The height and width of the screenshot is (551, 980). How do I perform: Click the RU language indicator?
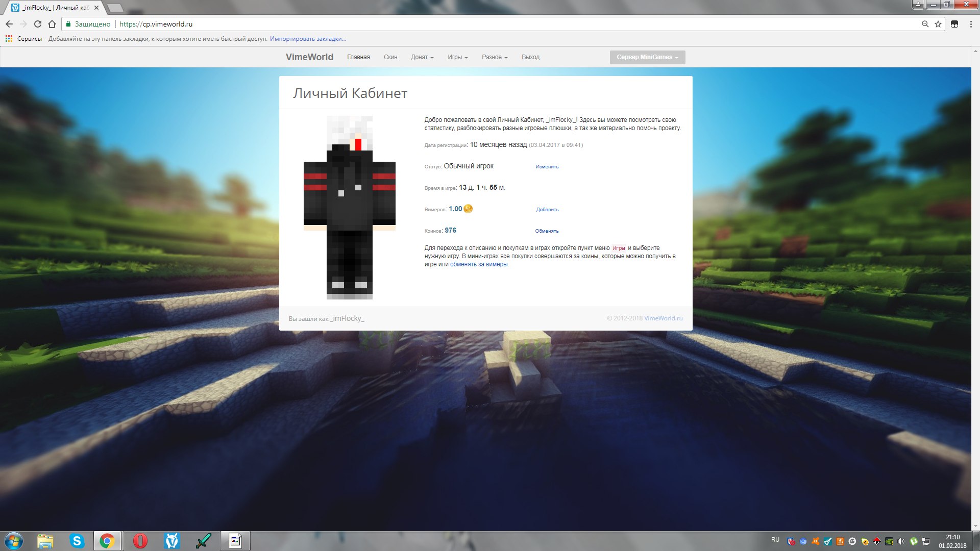[x=775, y=540]
